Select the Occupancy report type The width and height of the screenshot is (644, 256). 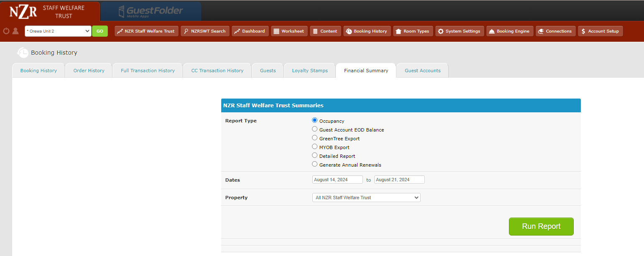point(315,120)
